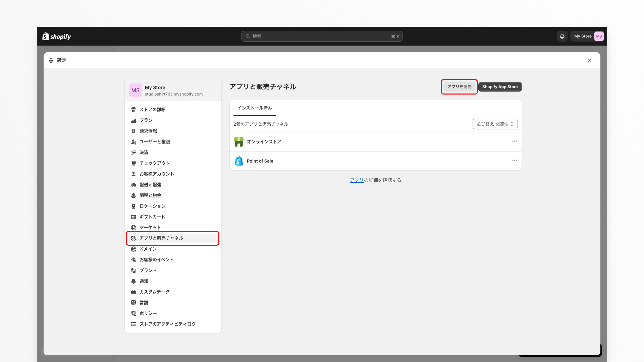
Task: Click the 検索 search field
Action: tap(322, 36)
